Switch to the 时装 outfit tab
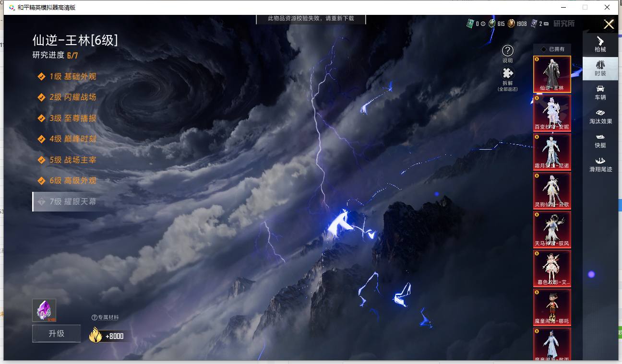 click(x=600, y=69)
